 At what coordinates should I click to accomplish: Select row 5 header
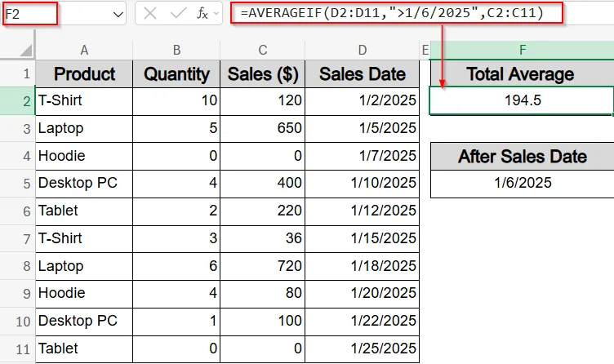tap(18, 184)
